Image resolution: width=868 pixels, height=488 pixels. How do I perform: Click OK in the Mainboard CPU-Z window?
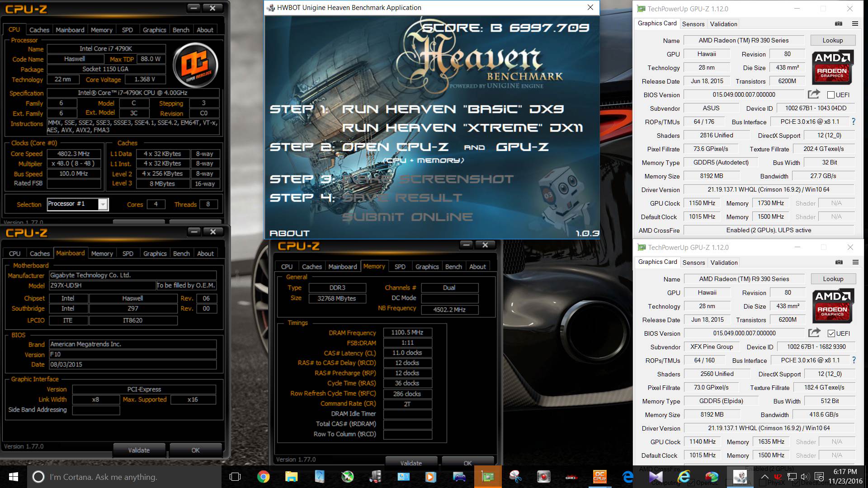pyautogui.click(x=195, y=450)
